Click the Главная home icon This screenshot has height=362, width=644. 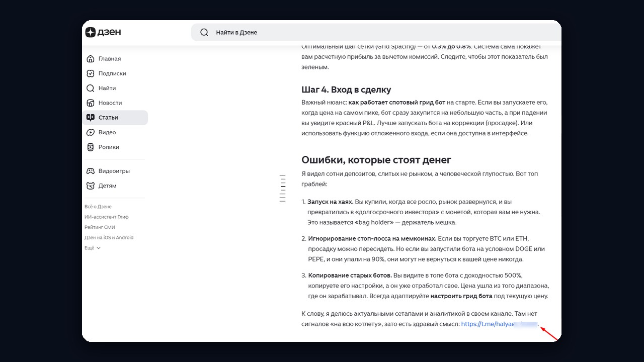[91, 59]
